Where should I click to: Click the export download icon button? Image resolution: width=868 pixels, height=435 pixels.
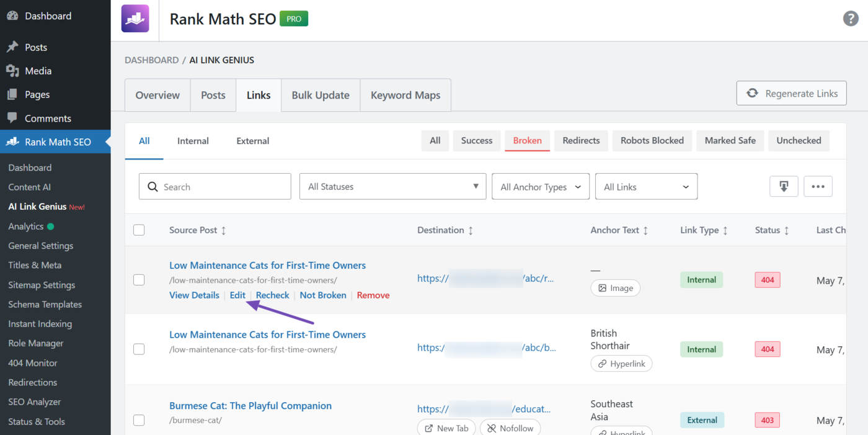pos(784,186)
